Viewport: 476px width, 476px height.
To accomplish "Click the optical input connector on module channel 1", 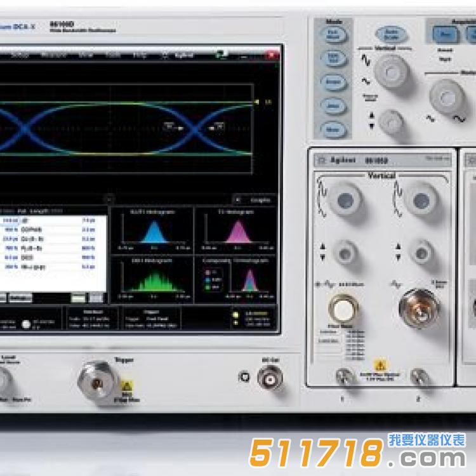I will click(x=343, y=309).
